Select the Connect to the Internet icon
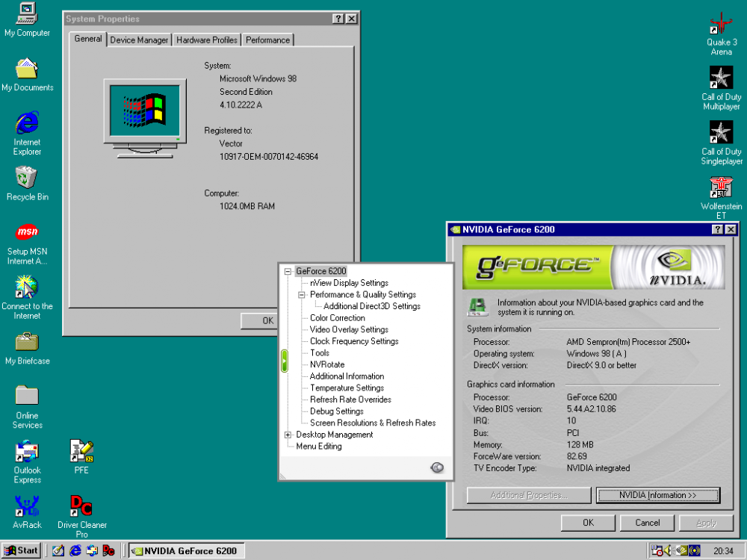Screen dimensions: 747x560 27,298
